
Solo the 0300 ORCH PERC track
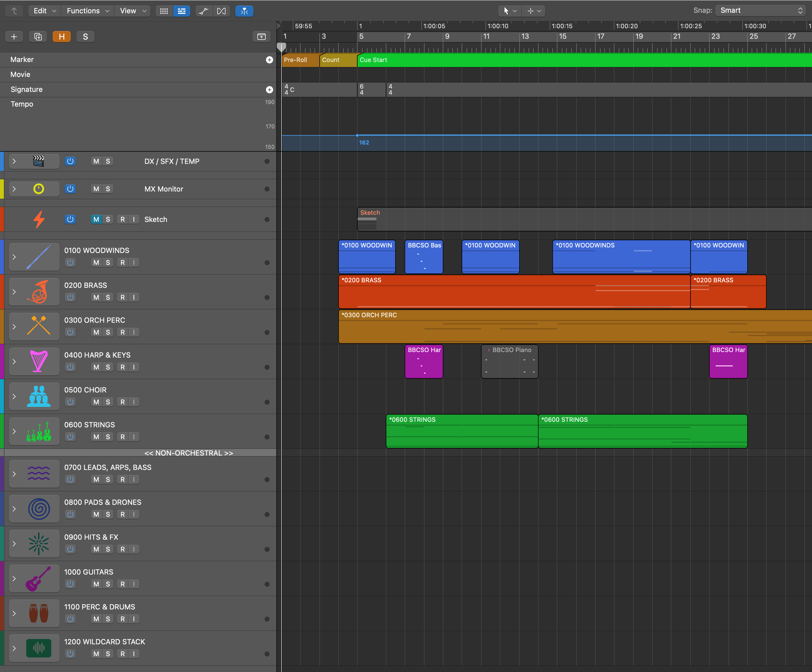108,332
